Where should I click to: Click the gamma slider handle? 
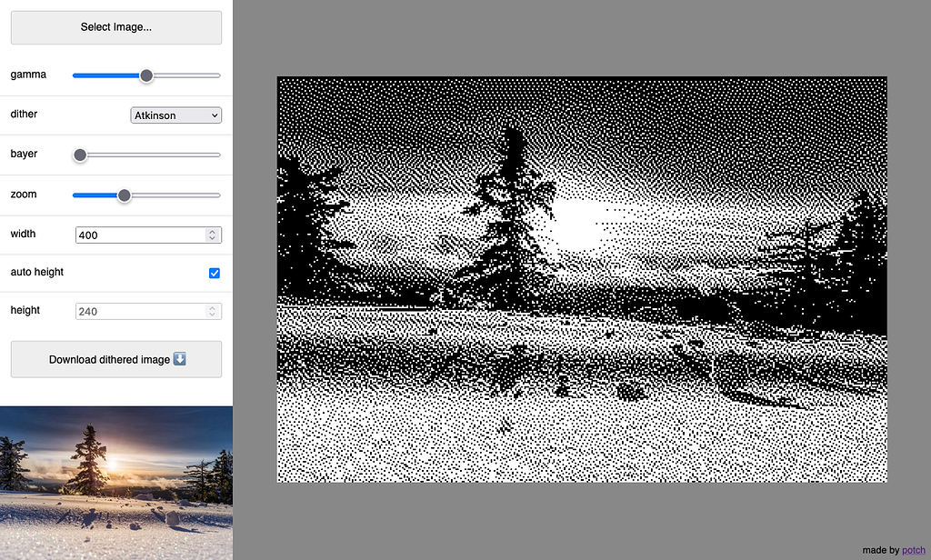click(x=146, y=76)
